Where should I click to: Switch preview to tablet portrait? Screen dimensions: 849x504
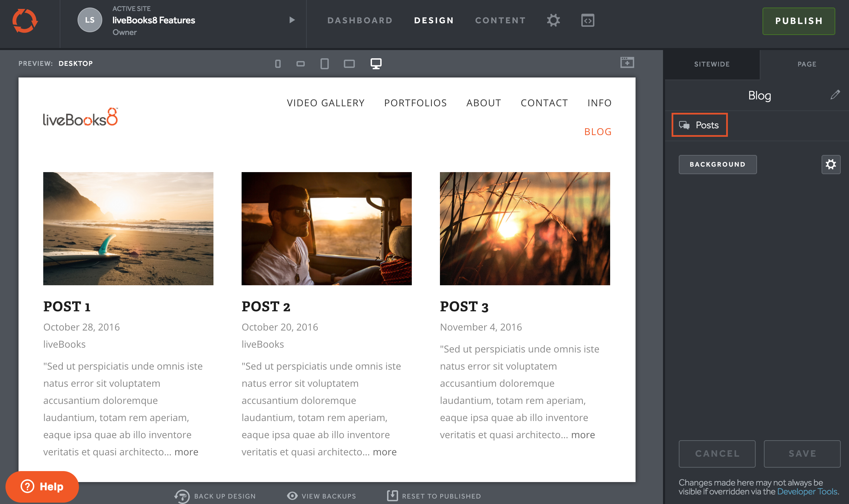point(324,64)
